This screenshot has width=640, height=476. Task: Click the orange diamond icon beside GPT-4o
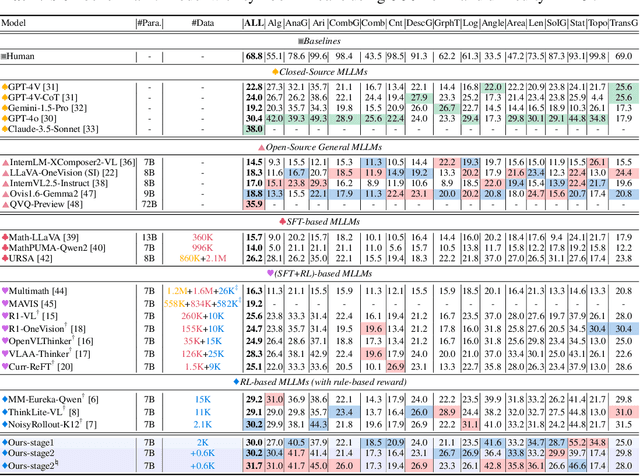(5, 118)
